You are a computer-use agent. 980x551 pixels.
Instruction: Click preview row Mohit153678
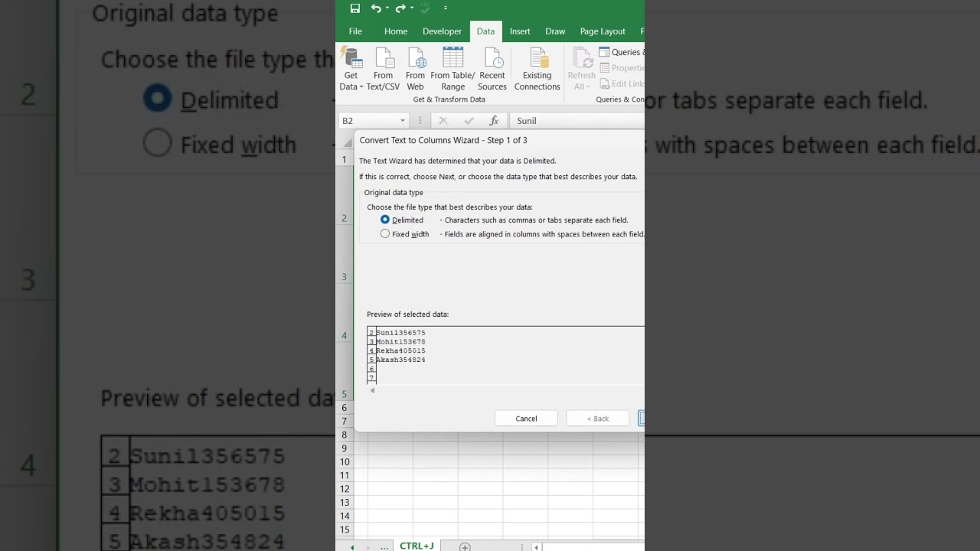coord(400,342)
